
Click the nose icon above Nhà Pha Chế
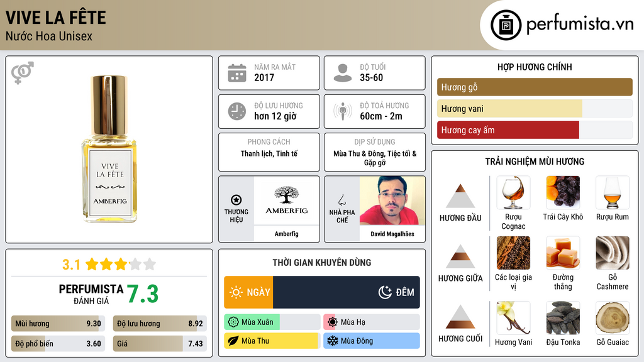[x=341, y=200]
